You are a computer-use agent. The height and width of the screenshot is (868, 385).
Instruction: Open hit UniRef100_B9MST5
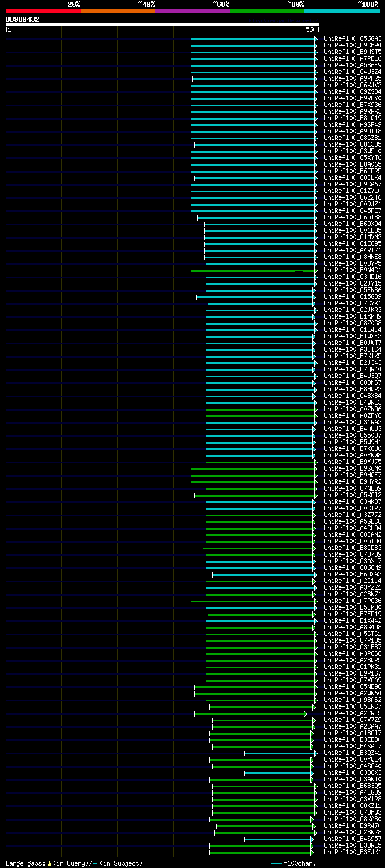(x=353, y=52)
